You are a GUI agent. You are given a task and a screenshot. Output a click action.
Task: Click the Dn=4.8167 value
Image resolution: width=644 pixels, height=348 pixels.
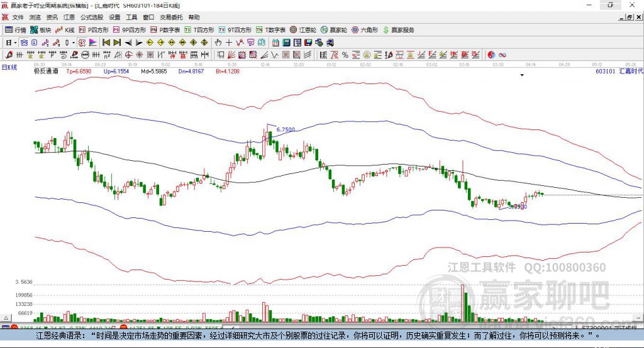coord(191,71)
